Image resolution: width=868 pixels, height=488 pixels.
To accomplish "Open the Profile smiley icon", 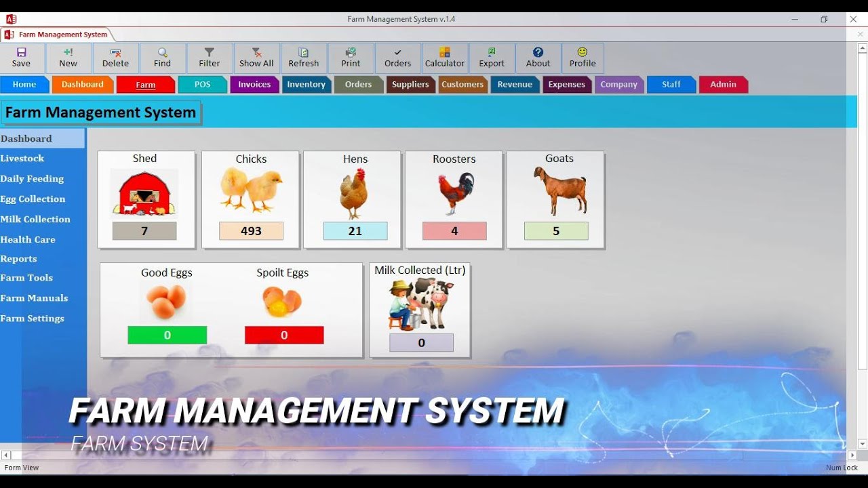I will click(x=583, y=58).
